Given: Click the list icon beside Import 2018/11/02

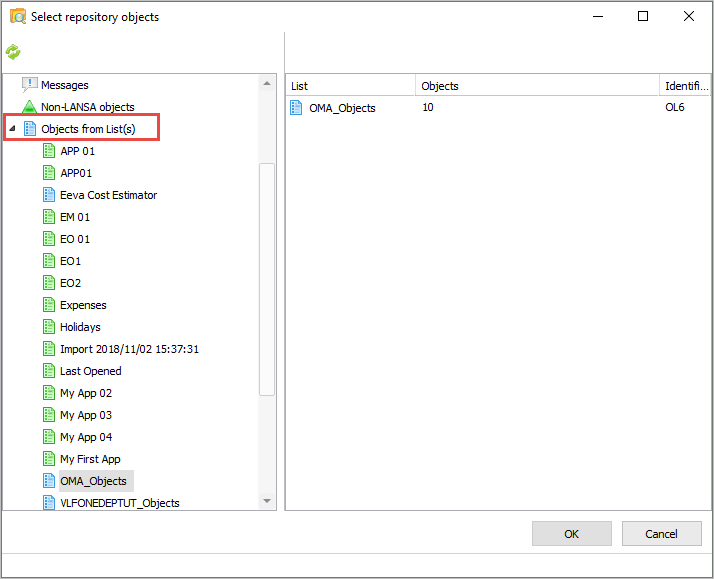Looking at the screenshot, I should point(49,349).
